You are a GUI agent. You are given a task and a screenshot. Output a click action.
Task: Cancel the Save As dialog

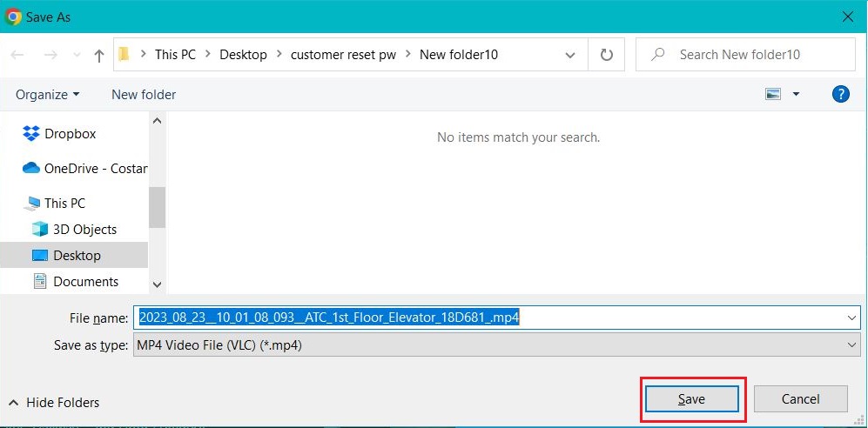tap(800, 398)
